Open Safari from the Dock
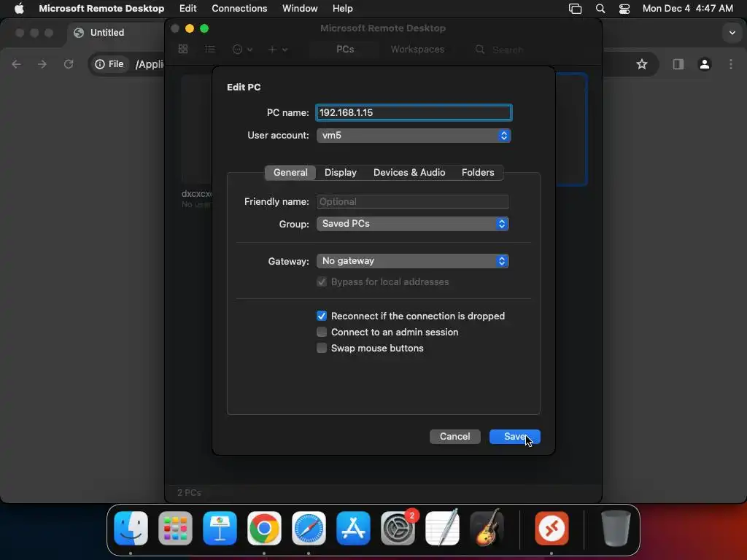Viewport: 747px width, 560px height. [309, 528]
